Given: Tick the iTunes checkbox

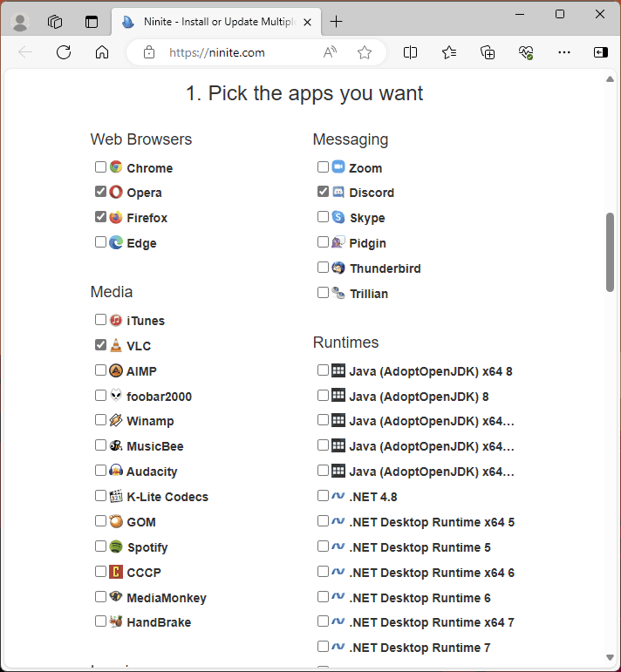Looking at the screenshot, I should point(101,320).
